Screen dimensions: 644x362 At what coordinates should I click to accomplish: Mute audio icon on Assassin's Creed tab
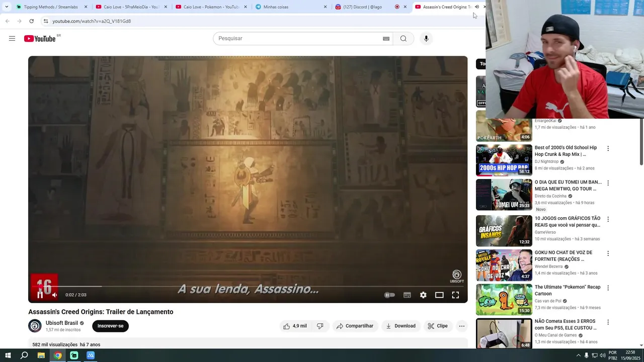[477, 7]
